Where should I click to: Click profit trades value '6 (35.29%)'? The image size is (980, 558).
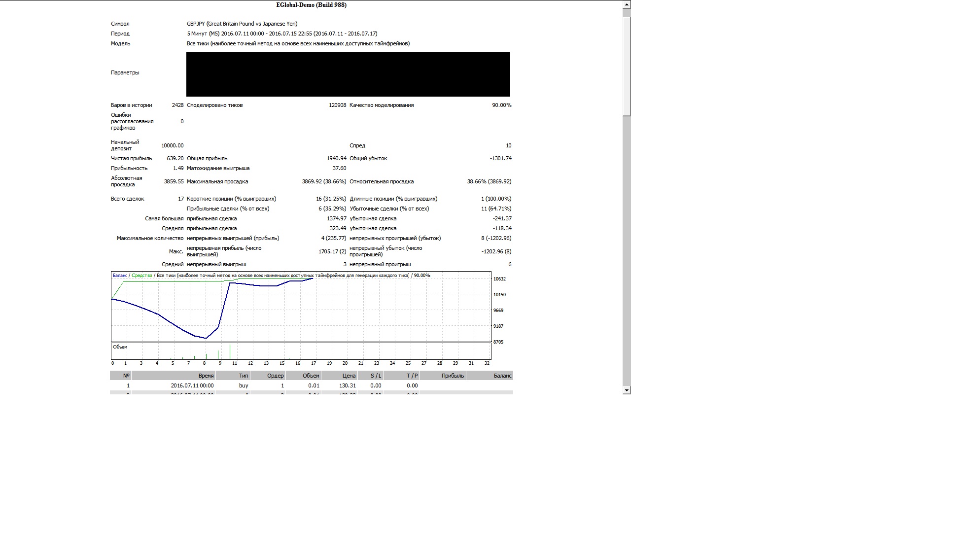coord(333,209)
